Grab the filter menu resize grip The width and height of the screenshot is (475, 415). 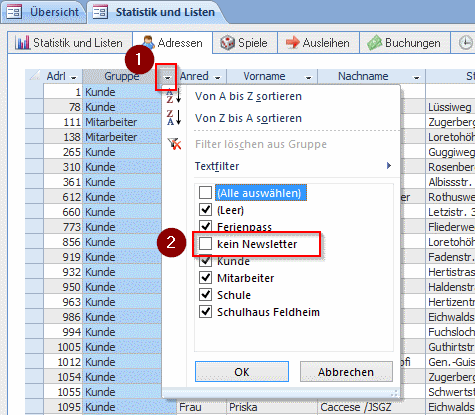(x=395, y=393)
